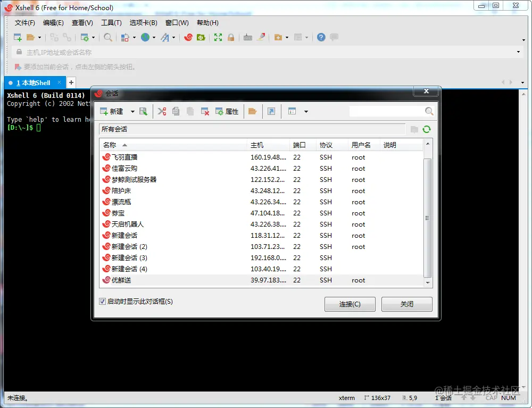Click the 所有会话 path field
This screenshot has height=408, width=532.
[x=252, y=129]
